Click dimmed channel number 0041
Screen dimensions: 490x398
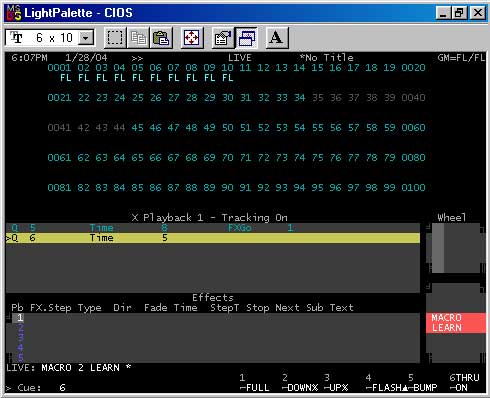(59, 128)
